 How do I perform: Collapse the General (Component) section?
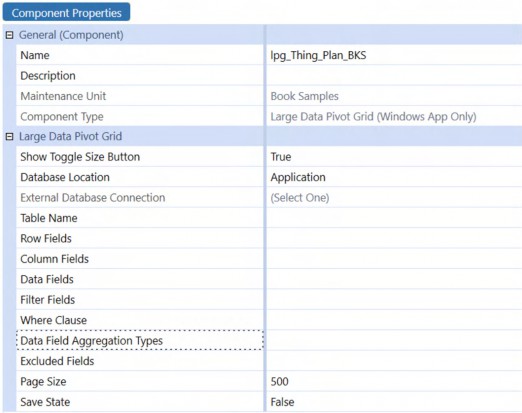pos(9,35)
